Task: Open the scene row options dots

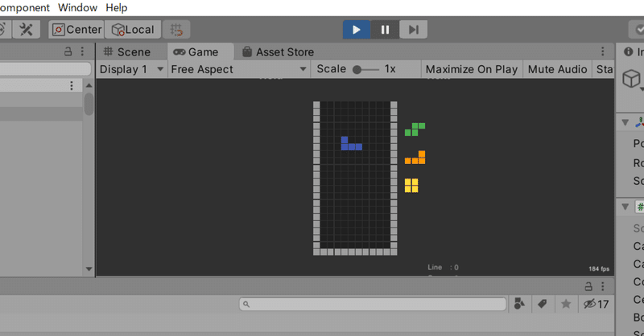Action: point(72,85)
